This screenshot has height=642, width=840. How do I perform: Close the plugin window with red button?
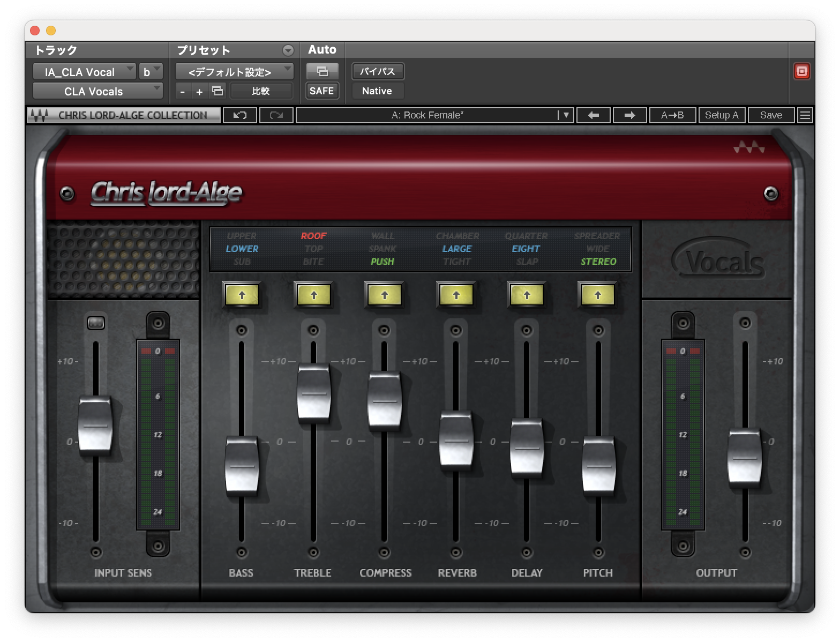(x=35, y=31)
